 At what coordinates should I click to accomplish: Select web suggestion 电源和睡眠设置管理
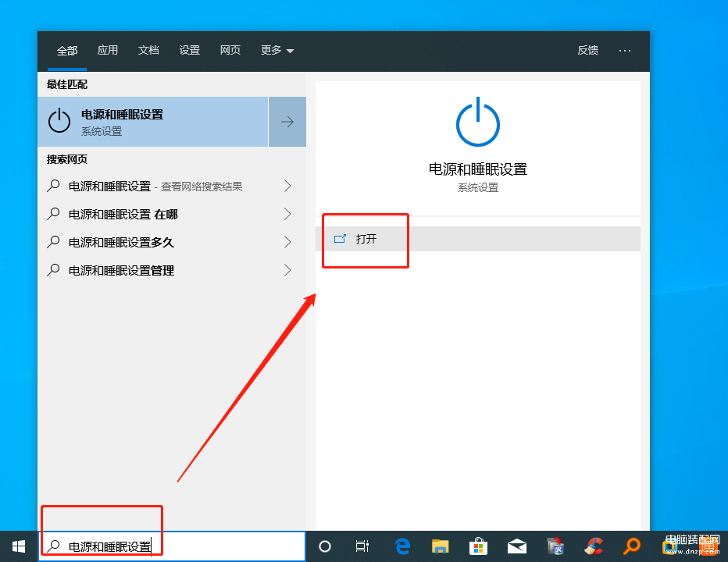[x=172, y=270]
